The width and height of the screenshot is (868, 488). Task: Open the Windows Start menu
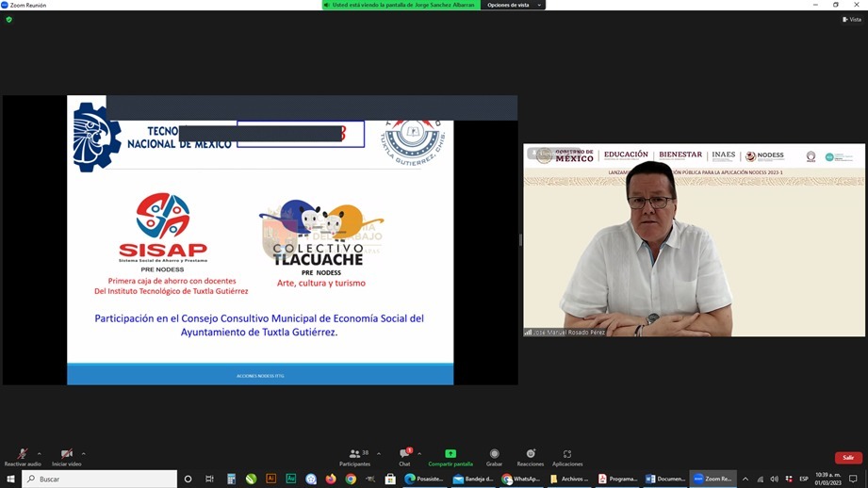click(x=10, y=479)
